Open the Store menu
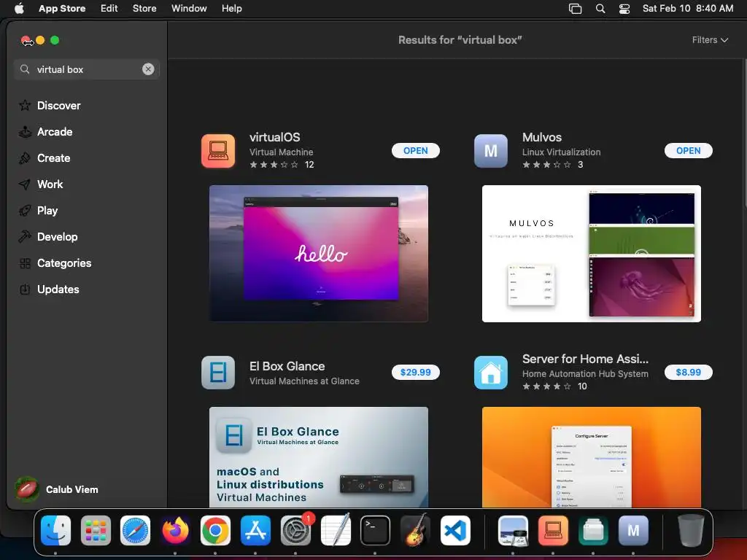 (144, 8)
